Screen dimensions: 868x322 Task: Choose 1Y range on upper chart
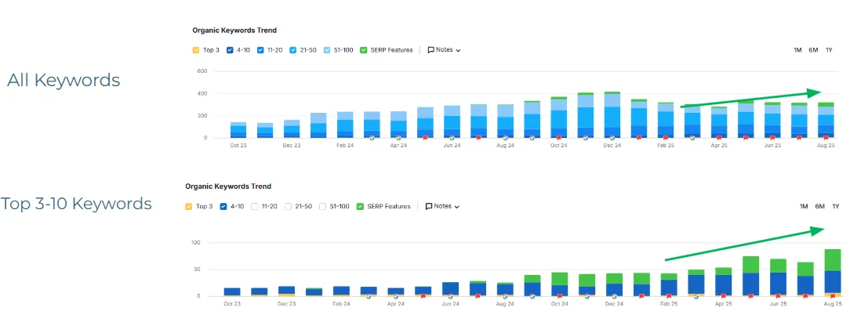[829, 50]
